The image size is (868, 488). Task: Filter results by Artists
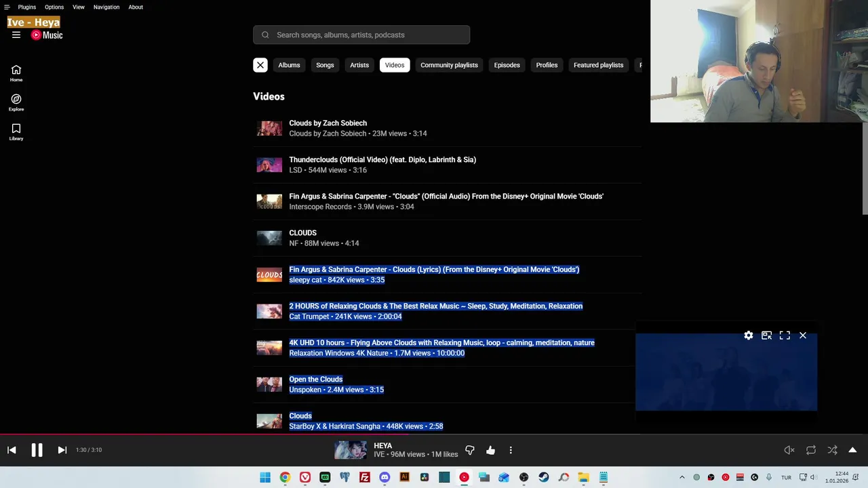(359, 65)
